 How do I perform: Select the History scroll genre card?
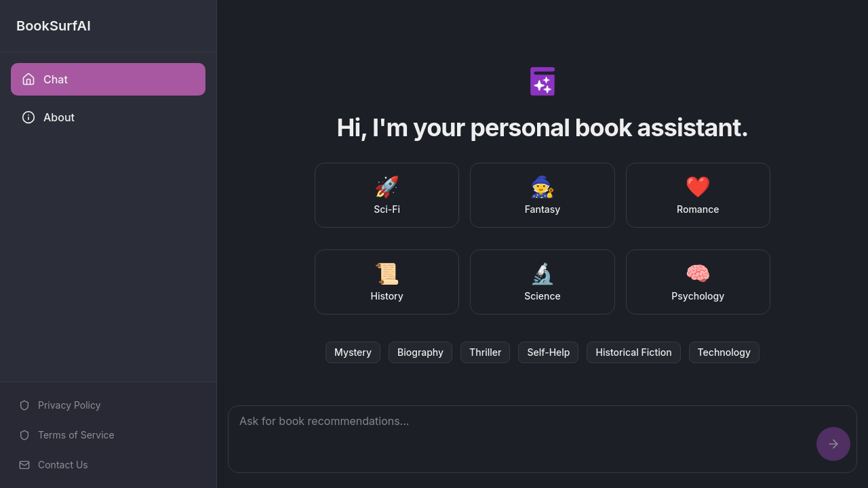point(387,282)
